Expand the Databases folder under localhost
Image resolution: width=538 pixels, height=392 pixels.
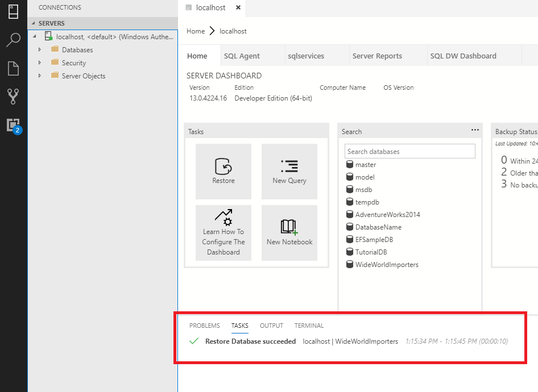click(x=40, y=49)
